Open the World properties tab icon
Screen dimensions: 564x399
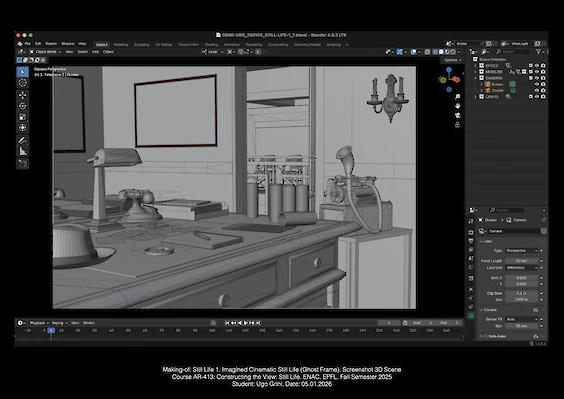click(x=471, y=267)
